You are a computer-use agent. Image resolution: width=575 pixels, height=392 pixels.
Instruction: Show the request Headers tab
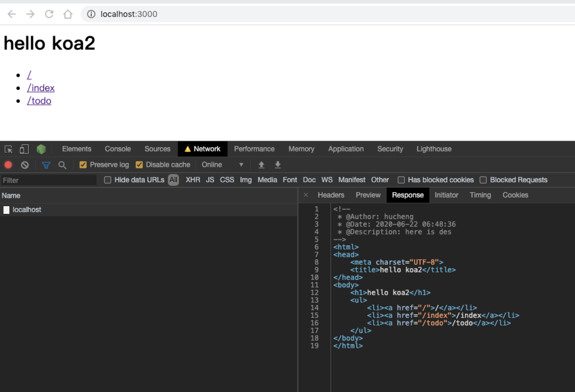(x=331, y=195)
